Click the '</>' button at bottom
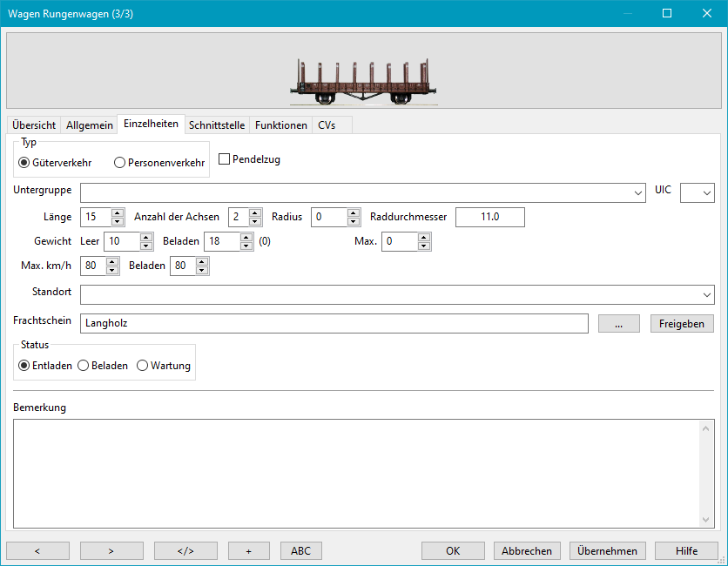Screen dimensions: 728x566 pyautogui.click(x=185, y=550)
